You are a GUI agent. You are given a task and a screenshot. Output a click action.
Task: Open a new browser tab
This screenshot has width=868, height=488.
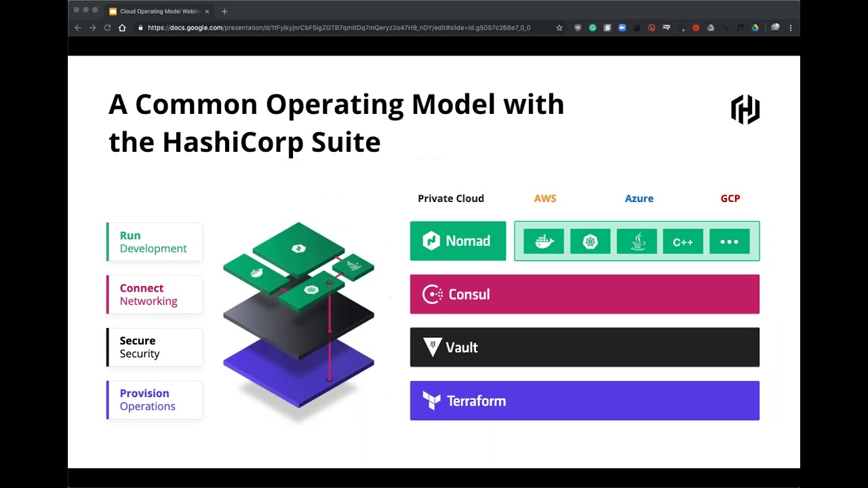[x=224, y=11]
